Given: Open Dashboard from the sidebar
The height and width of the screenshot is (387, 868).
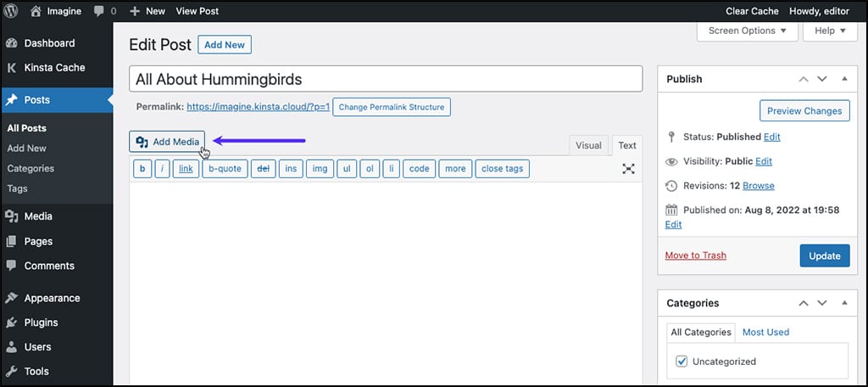Looking at the screenshot, I should pyautogui.click(x=49, y=43).
